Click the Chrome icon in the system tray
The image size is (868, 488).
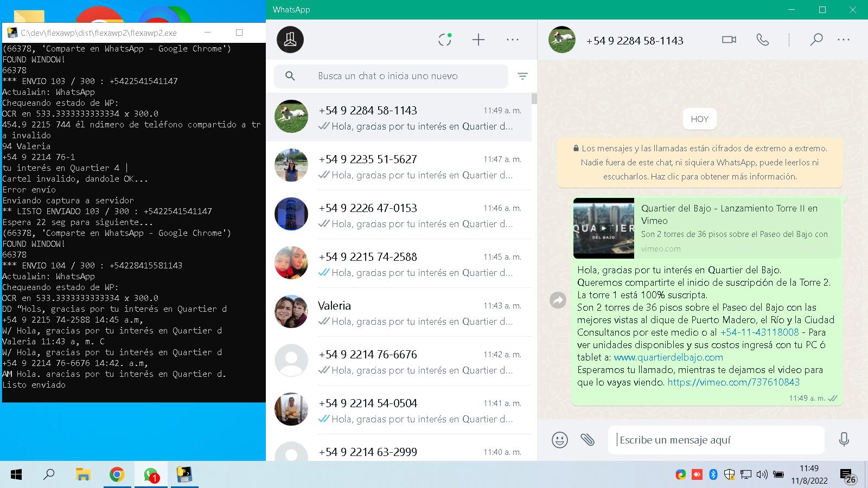point(680,475)
